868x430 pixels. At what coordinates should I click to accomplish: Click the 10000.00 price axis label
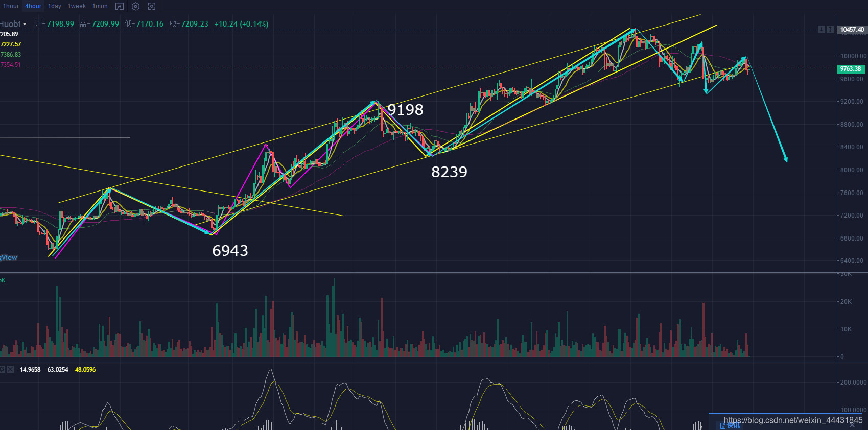coord(853,56)
